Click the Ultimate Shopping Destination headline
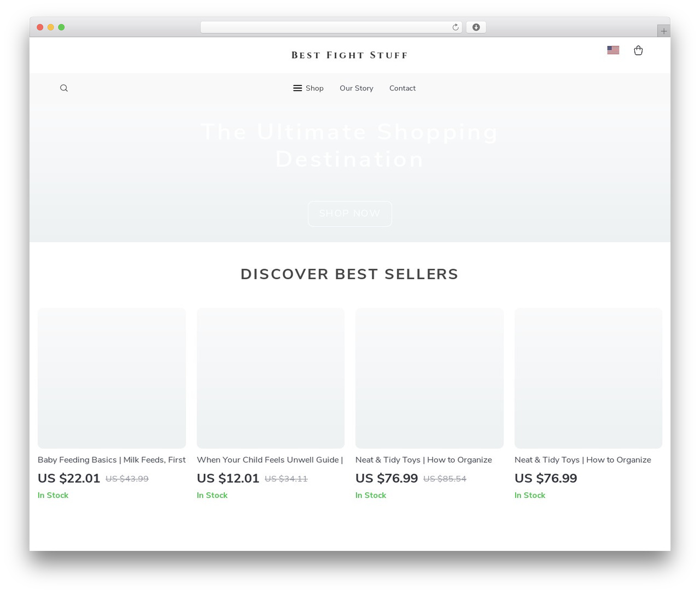The width and height of the screenshot is (700, 593). point(349,146)
